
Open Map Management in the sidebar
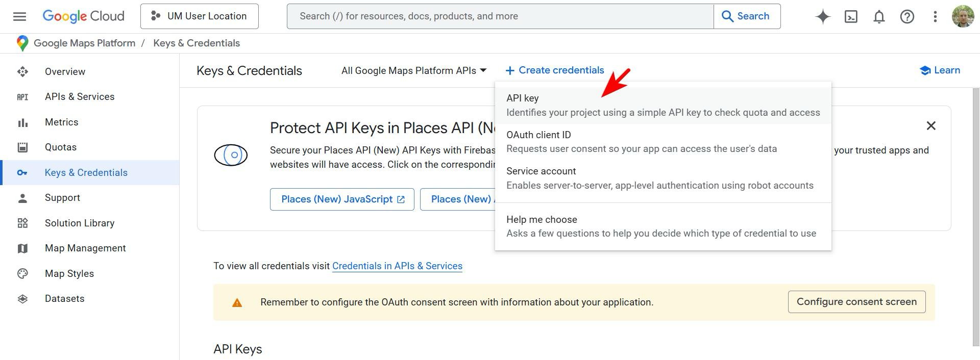(x=90, y=248)
